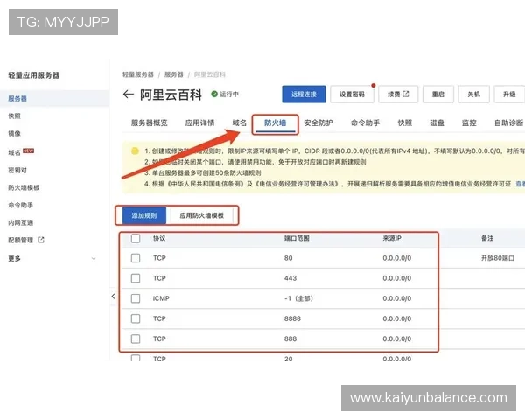This screenshot has width=525, height=420.
Task: Check the box for TCP port 443 rule
Action: 136,278
